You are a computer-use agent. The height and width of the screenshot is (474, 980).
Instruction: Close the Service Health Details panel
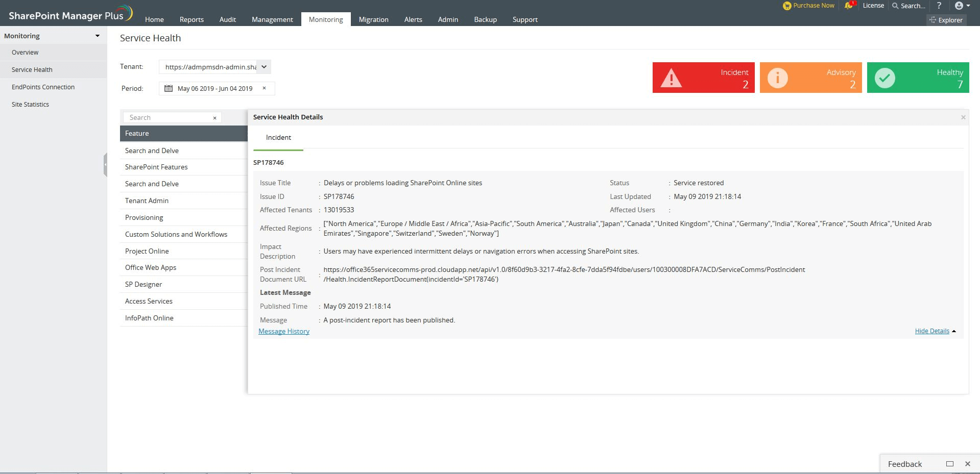pyautogui.click(x=963, y=117)
